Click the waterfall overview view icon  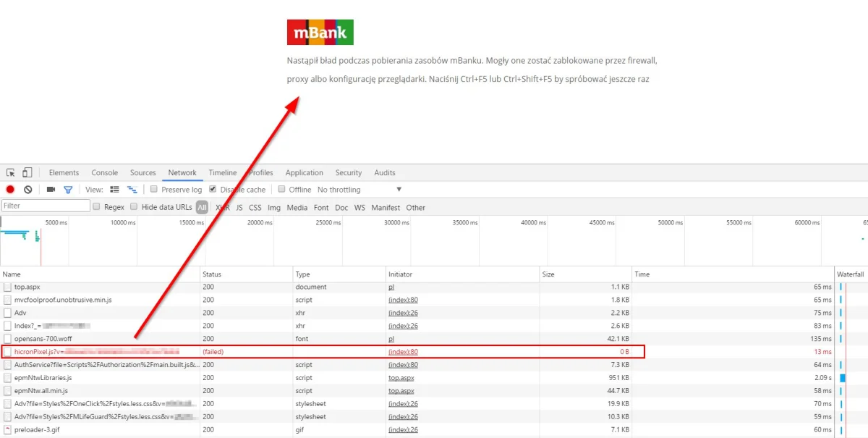(x=132, y=190)
